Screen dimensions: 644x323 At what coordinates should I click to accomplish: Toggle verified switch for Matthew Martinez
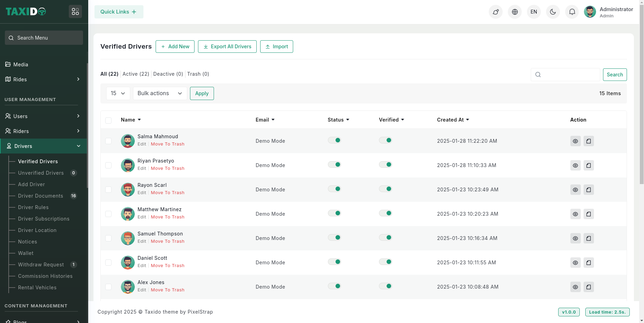coord(386,213)
